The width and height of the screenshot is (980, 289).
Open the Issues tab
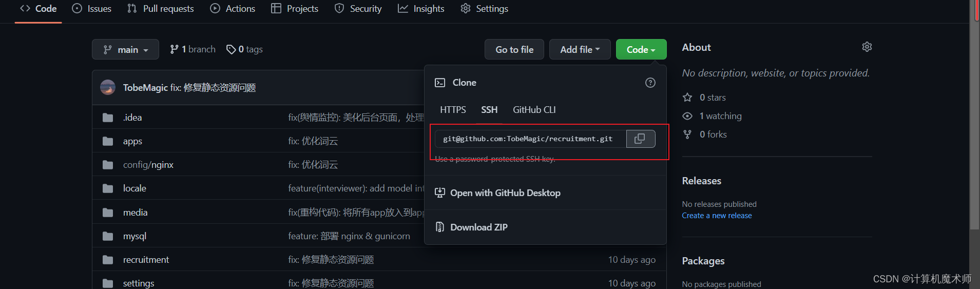(92, 9)
